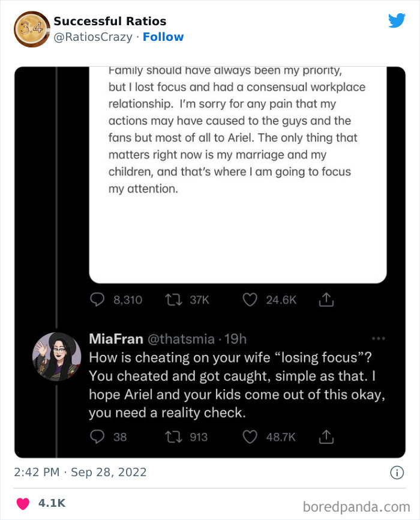
Task: Click retweet icon showing 913
Action: tap(174, 437)
